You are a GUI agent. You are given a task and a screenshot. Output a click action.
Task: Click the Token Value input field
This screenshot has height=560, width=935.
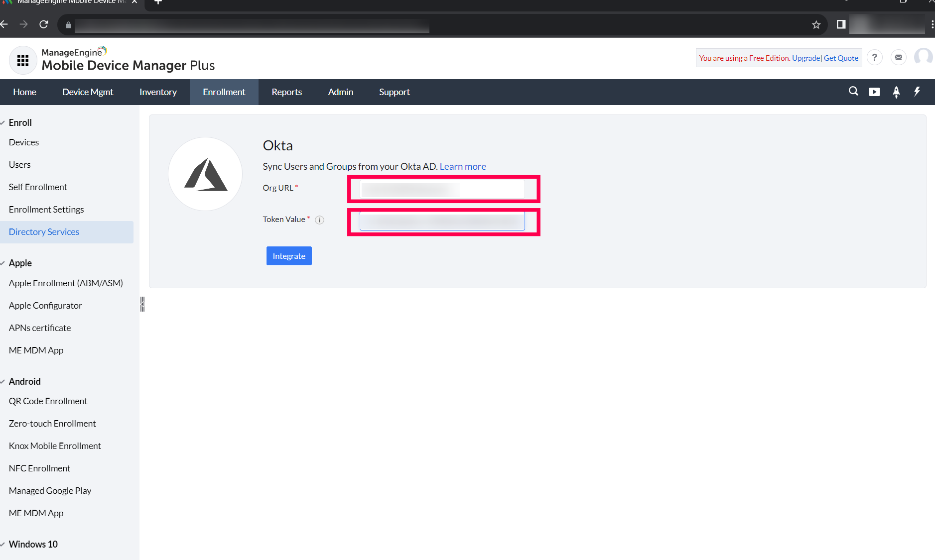[442, 221]
